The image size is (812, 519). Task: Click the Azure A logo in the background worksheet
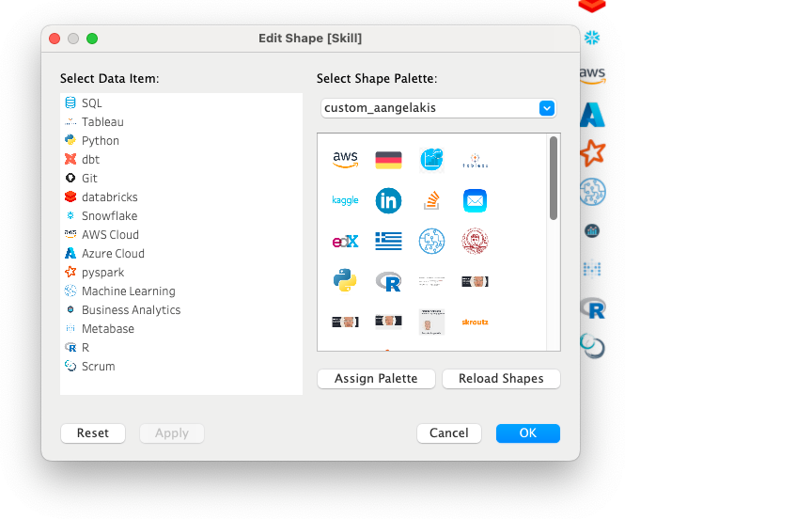coord(592,115)
